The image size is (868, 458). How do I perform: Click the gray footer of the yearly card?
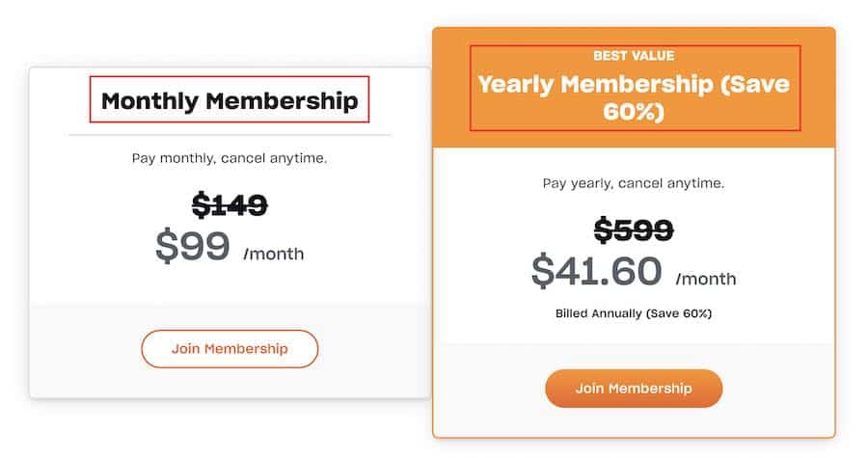[473, 389]
